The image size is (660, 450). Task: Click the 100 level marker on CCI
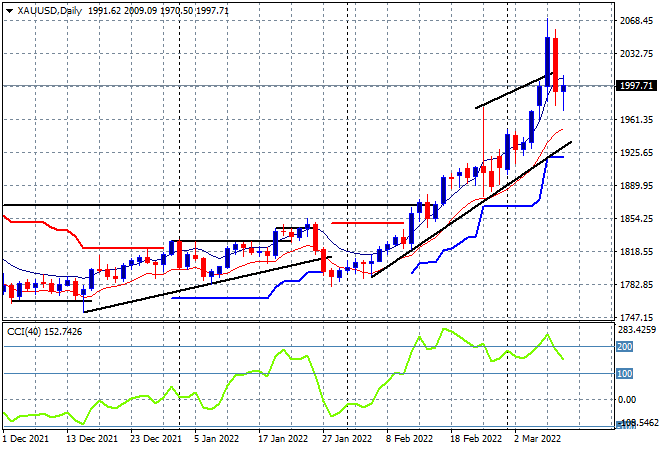(x=624, y=373)
